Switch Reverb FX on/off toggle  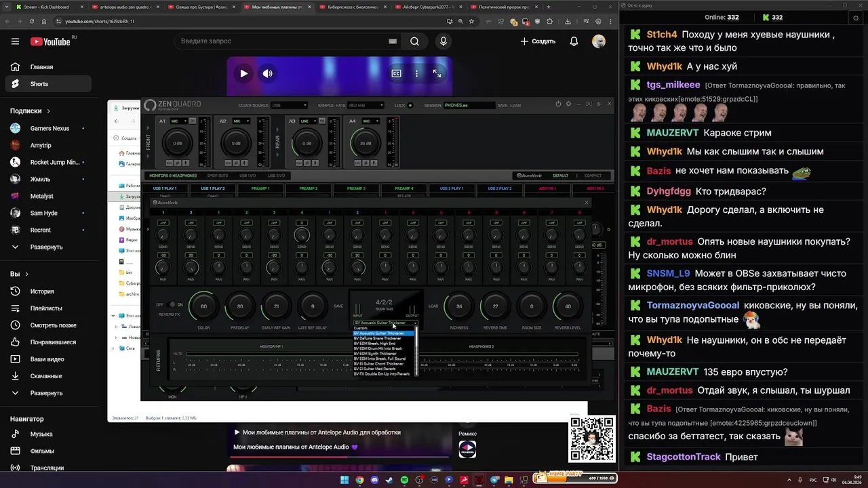coord(172,305)
